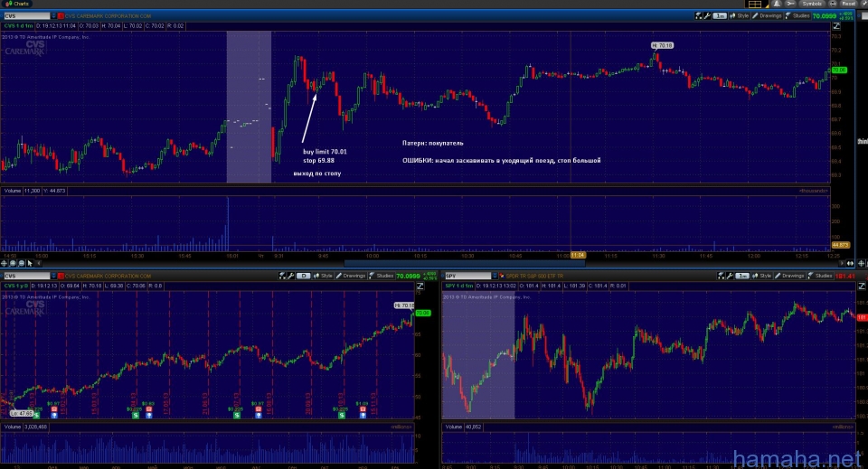The width and height of the screenshot is (868, 469).
Task: Click the pan crosshair tool below main chart
Action: [4, 263]
